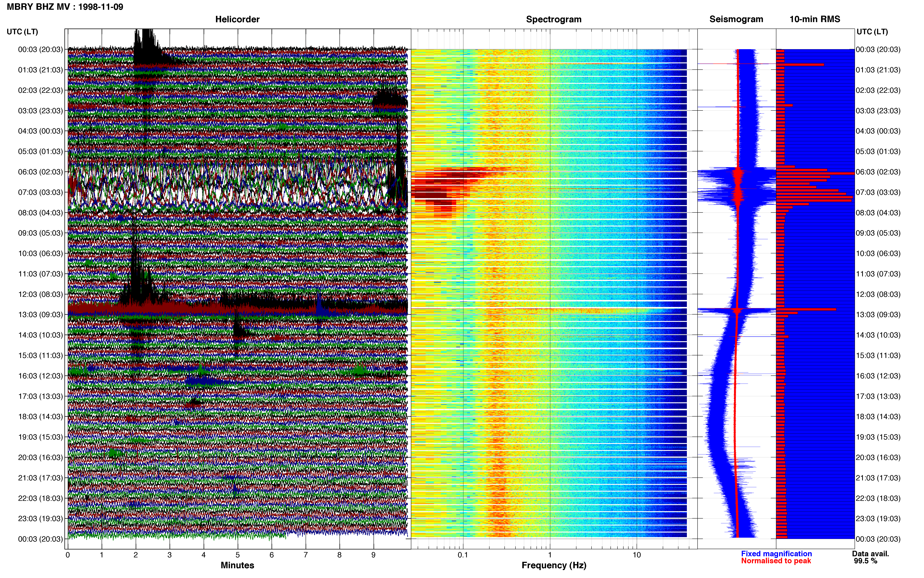
Task: Click the left time label '23:03 (19:03)'
Action: coord(41,519)
